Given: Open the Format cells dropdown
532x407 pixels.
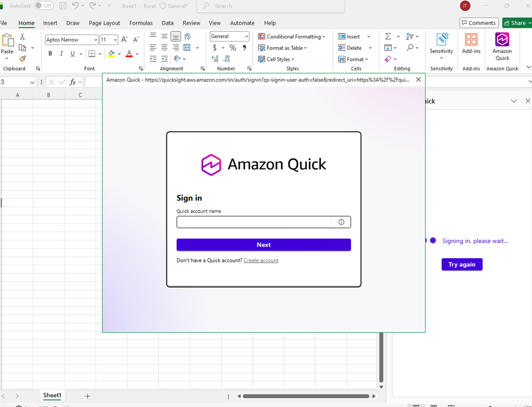Looking at the screenshot, I should pos(353,59).
